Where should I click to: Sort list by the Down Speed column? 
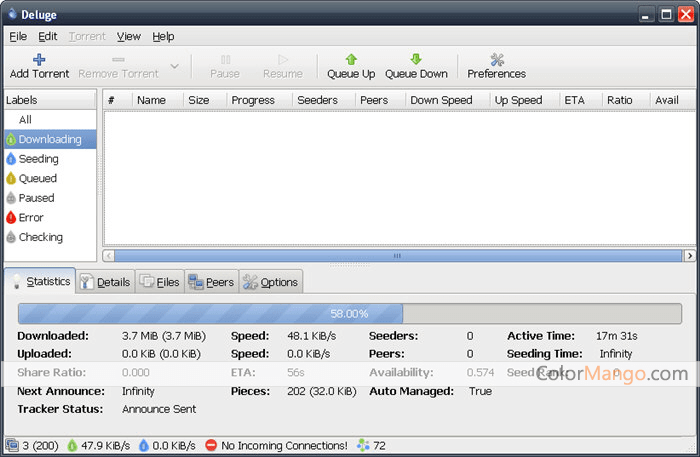pos(441,100)
